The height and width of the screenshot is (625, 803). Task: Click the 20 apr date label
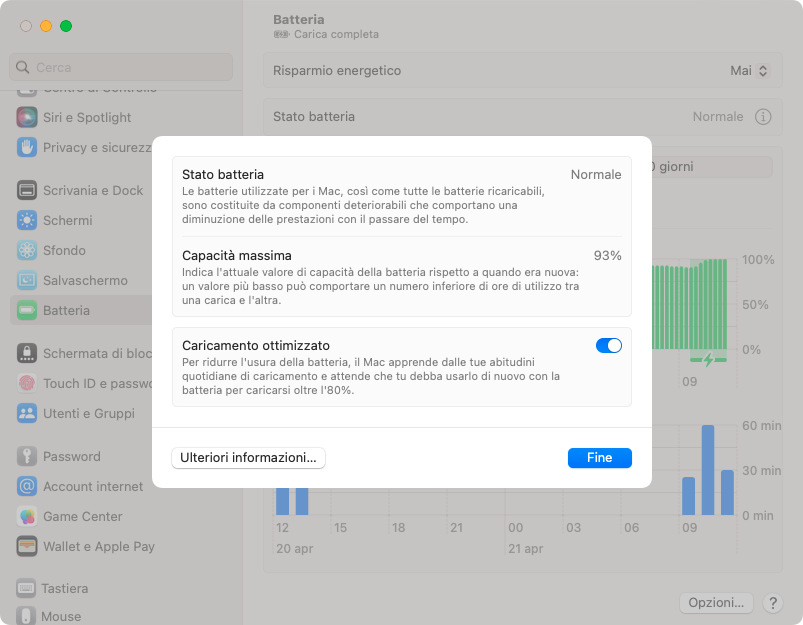(294, 549)
